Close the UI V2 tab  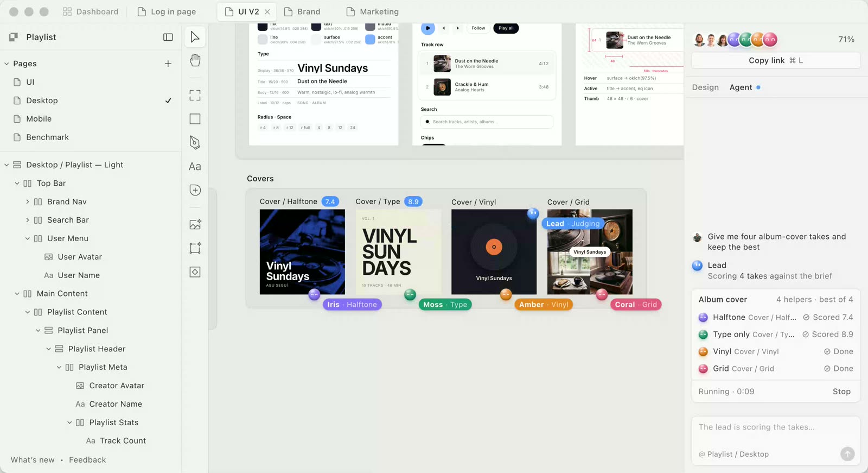tap(267, 11)
